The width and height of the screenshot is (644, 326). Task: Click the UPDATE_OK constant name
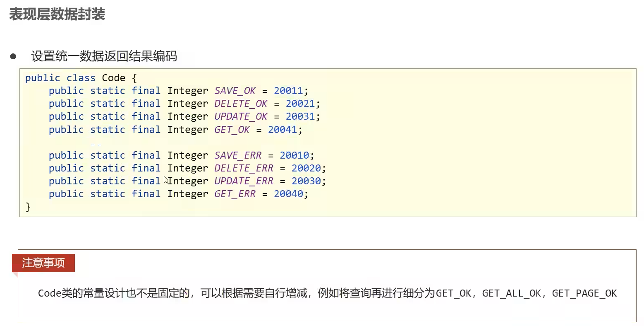point(241,116)
